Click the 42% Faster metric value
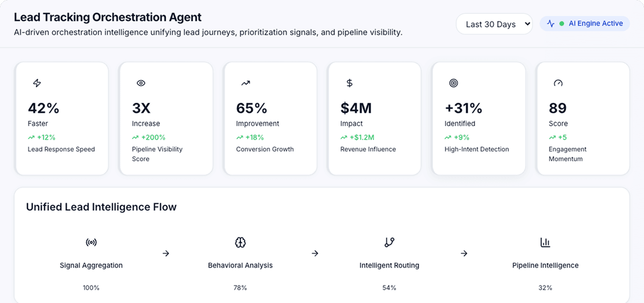 pyautogui.click(x=43, y=108)
